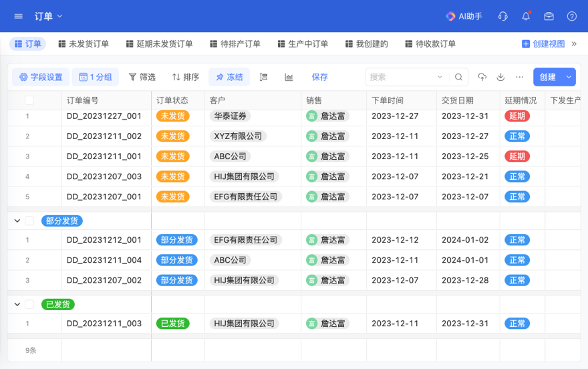Click the 9条 record count
Screen dimensions: 588x369
(x=31, y=350)
